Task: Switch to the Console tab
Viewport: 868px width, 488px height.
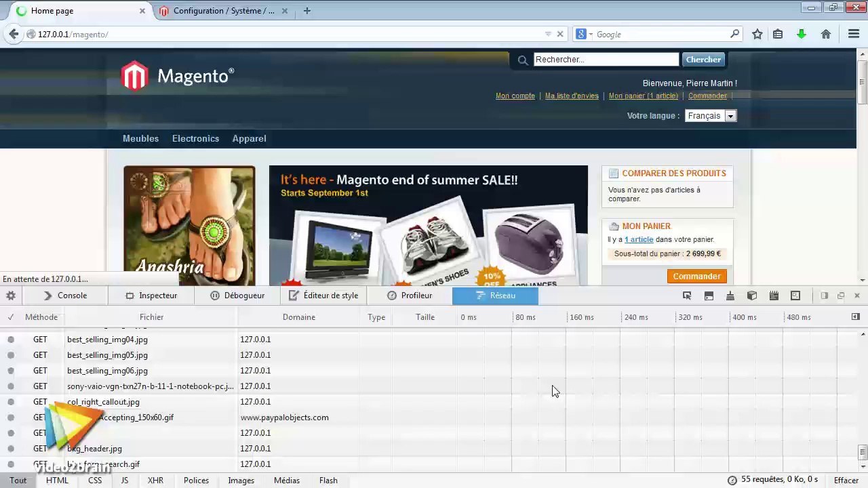Action: (x=65, y=296)
